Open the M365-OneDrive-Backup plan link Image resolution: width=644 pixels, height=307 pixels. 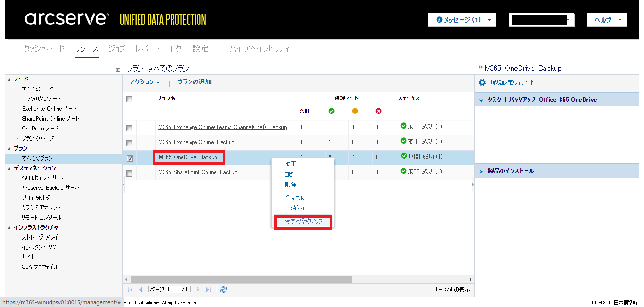click(x=188, y=157)
